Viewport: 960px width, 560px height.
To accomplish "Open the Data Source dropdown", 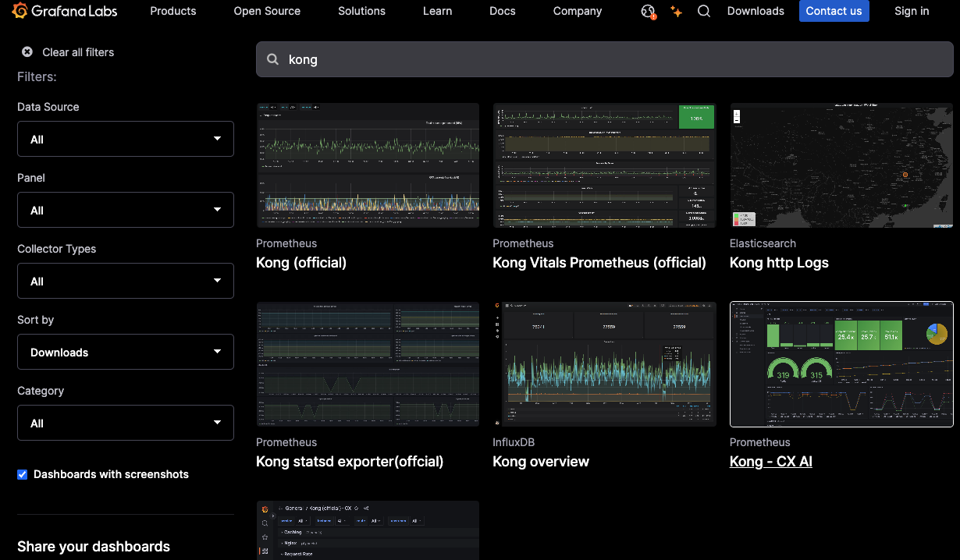I will pyautogui.click(x=126, y=139).
